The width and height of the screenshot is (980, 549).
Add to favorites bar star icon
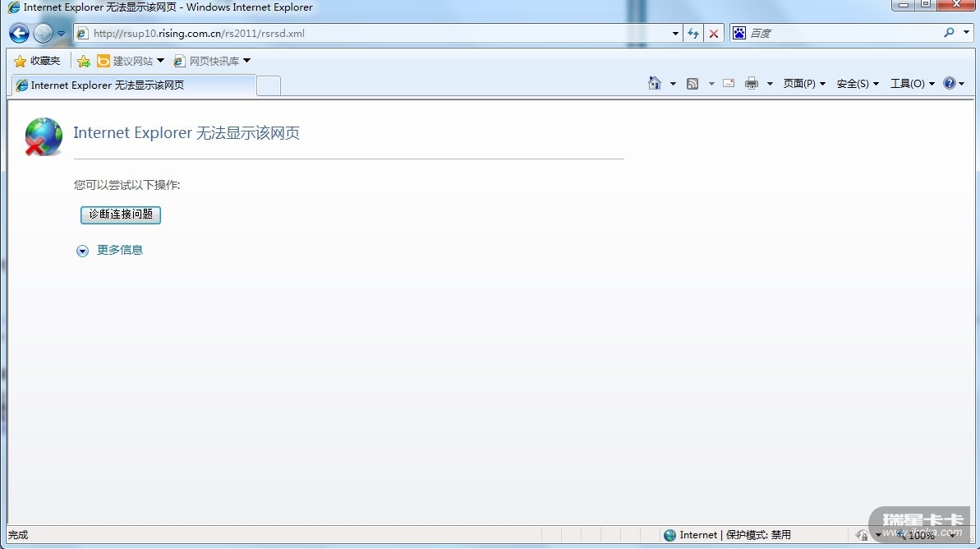(x=84, y=61)
